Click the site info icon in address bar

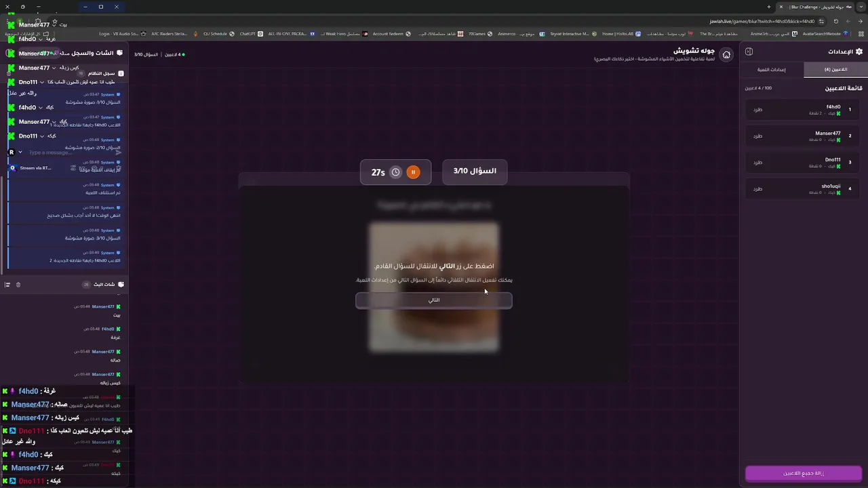click(821, 21)
